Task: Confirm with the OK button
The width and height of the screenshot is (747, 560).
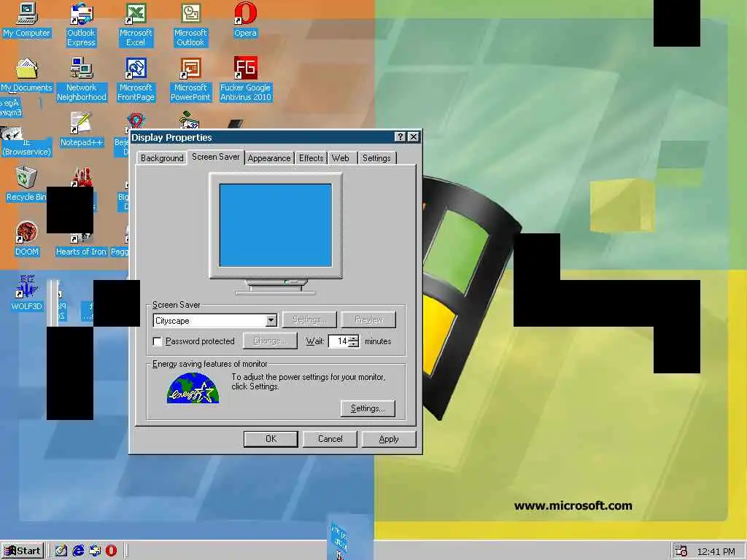Action: [271, 439]
